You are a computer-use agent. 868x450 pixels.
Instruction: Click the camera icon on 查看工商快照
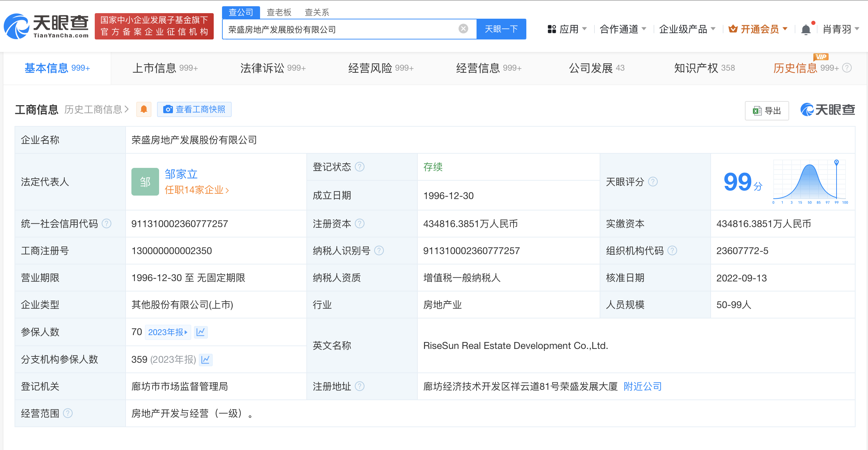pyautogui.click(x=168, y=109)
